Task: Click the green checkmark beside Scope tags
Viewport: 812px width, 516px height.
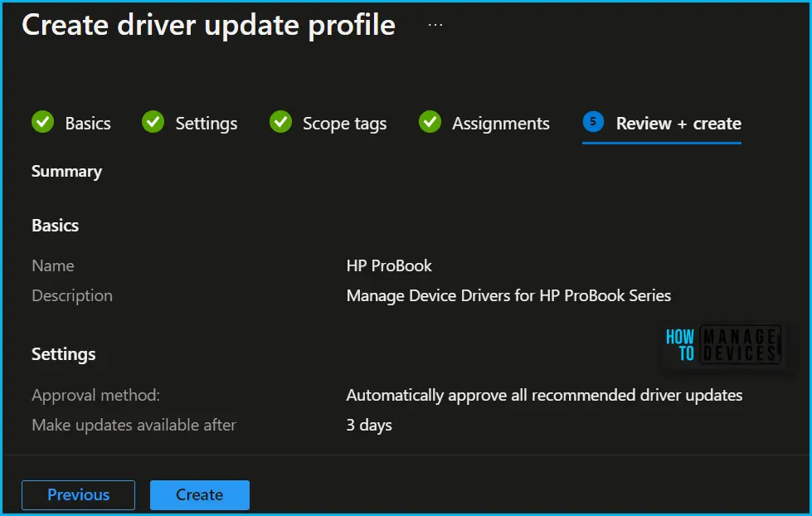Action: (x=280, y=122)
